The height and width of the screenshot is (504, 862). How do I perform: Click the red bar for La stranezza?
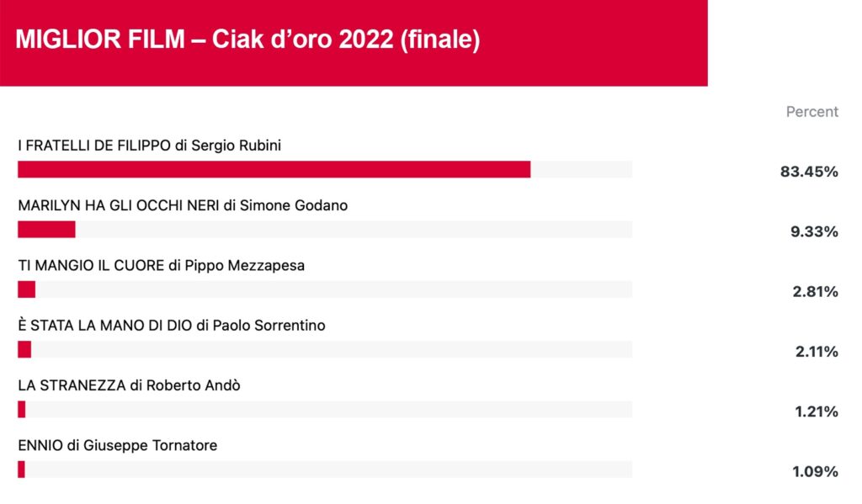click(21, 409)
